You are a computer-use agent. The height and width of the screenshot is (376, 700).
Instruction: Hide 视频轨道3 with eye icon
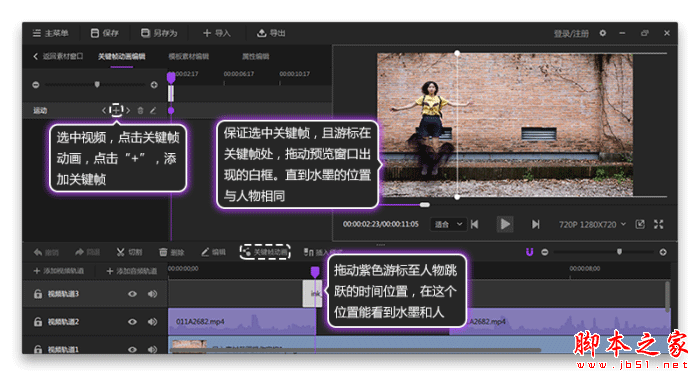pos(132,294)
